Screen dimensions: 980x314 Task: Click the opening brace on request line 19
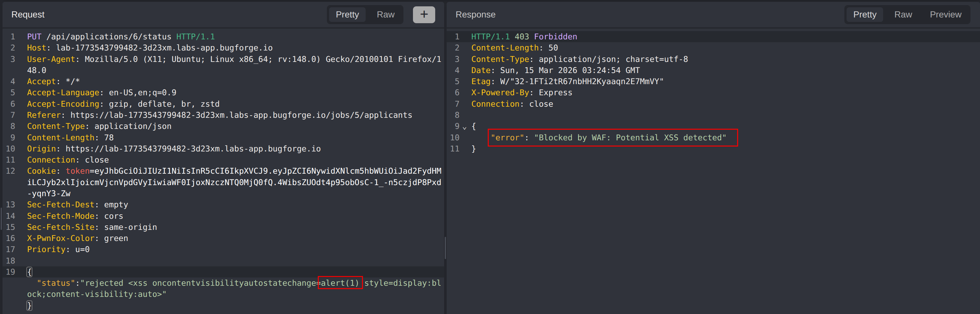[29, 271]
